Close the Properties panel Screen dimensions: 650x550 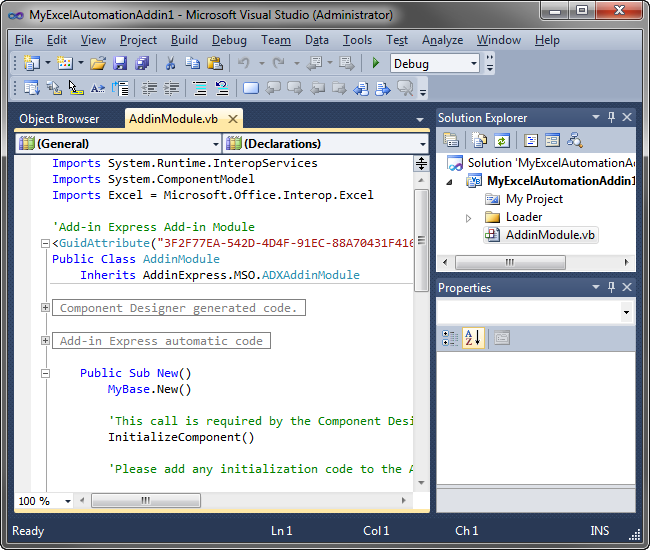627,287
